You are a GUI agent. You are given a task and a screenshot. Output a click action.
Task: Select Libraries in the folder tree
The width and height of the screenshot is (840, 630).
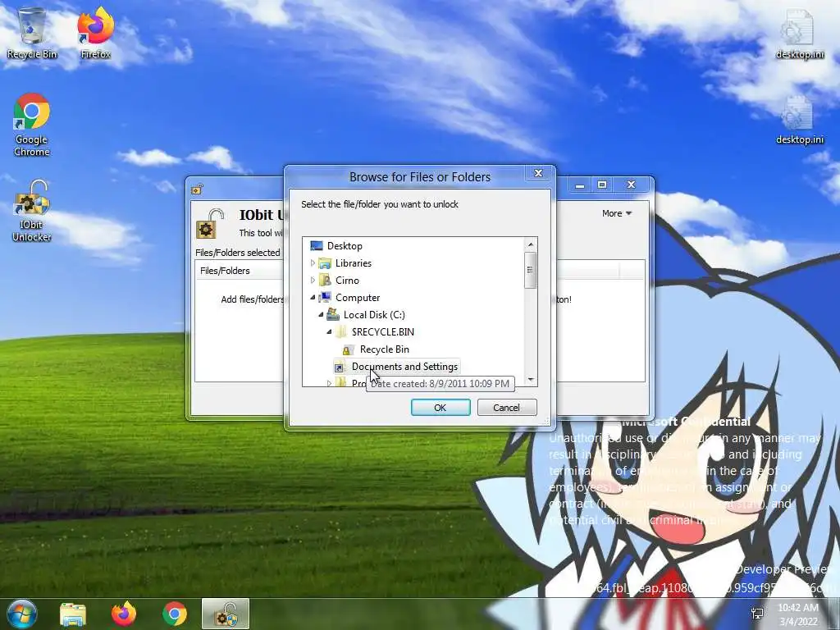(x=353, y=263)
